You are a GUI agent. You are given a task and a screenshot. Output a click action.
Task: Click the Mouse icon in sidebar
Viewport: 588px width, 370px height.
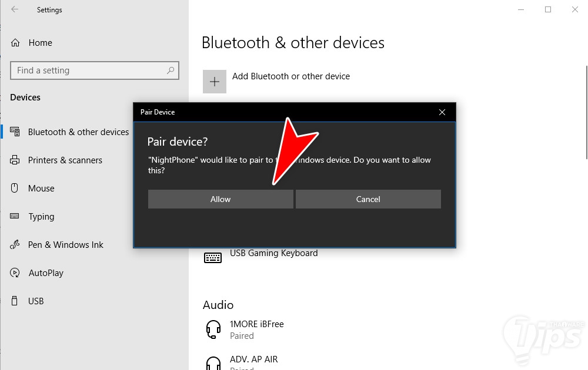[16, 189]
